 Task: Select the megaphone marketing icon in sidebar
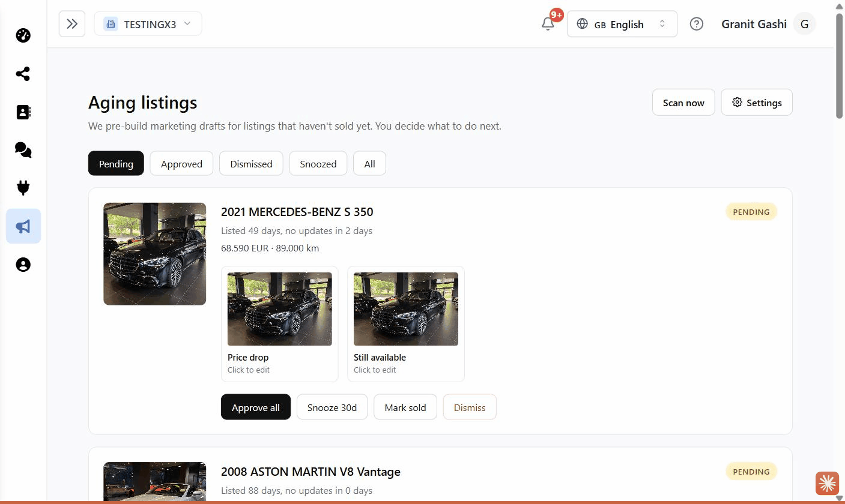[23, 226]
